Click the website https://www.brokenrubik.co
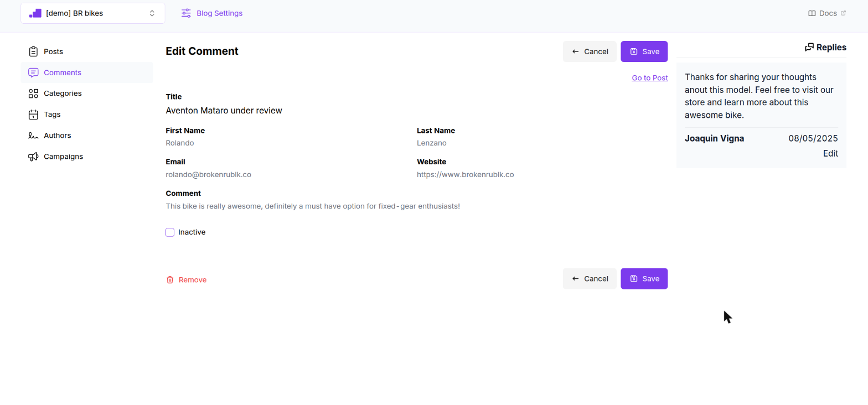Screen dimensions: 868x405 (466, 174)
